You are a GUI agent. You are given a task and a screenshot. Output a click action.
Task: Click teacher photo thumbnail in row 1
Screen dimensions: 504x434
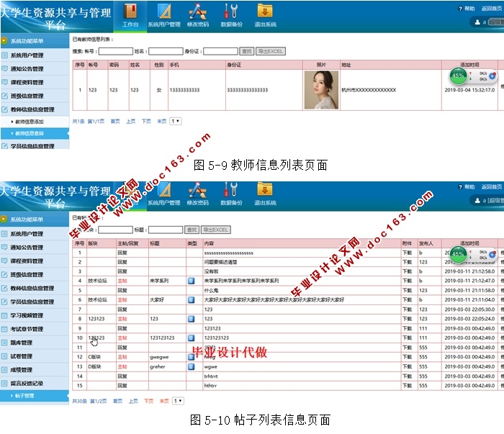[x=321, y=90]
